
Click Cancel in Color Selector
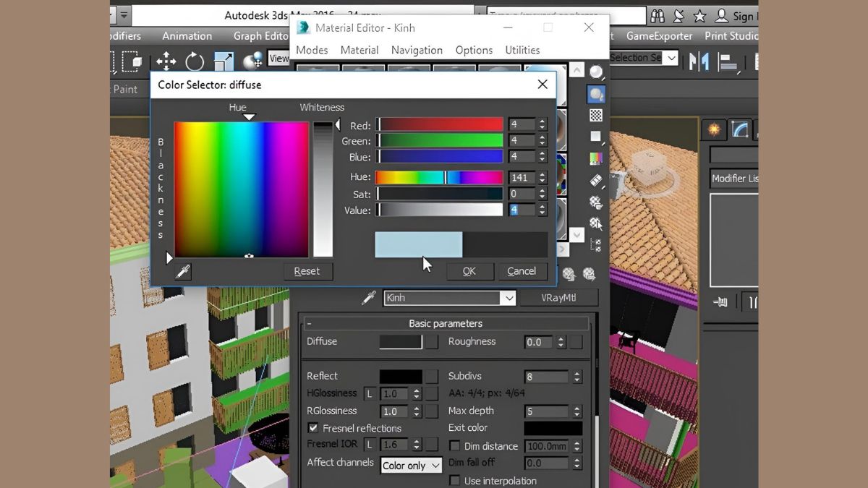[x=522, y=271]
